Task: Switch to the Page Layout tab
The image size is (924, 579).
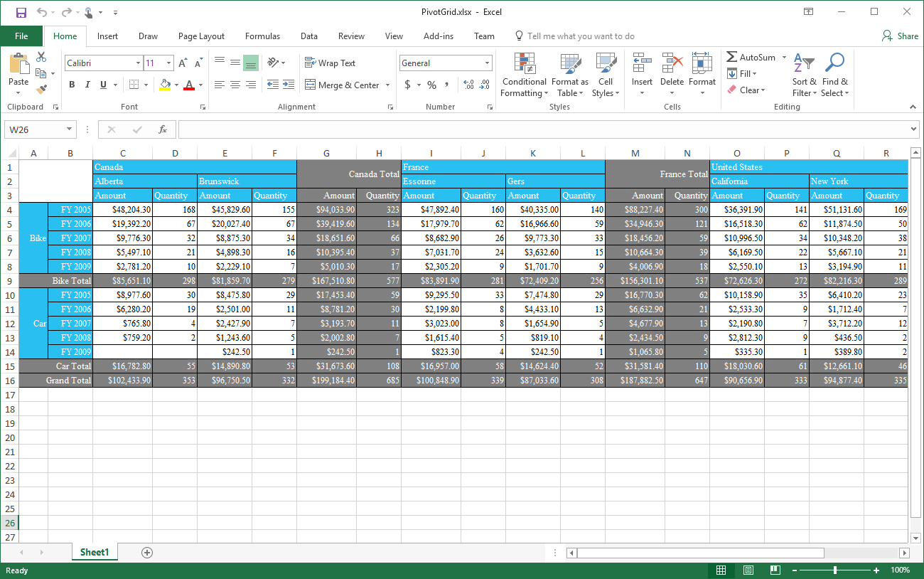Action: click(201, 36)
